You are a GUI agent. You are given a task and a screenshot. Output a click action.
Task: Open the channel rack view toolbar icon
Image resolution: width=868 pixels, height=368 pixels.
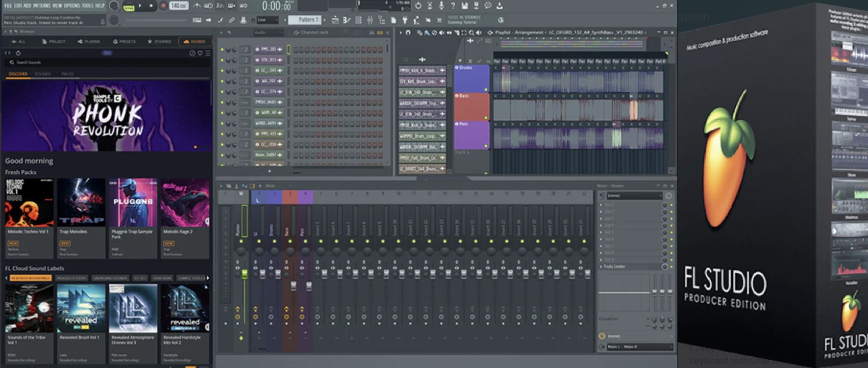358,20
